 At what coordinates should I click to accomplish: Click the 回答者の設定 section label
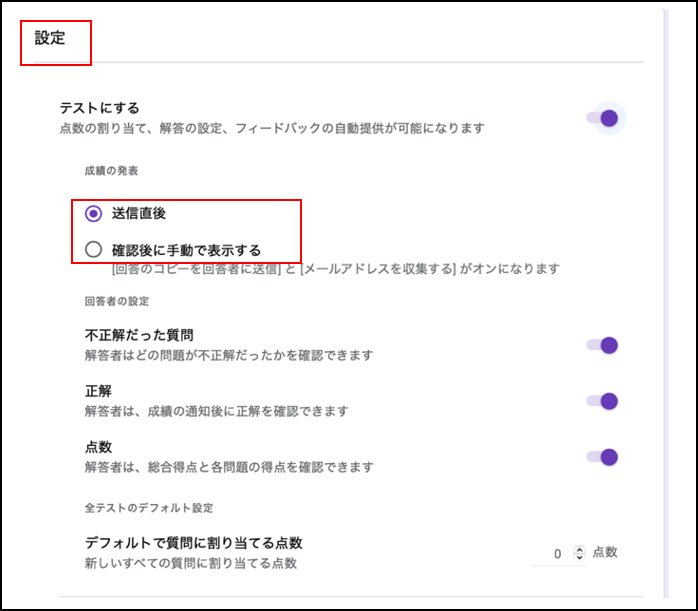(x=117, y=301)
